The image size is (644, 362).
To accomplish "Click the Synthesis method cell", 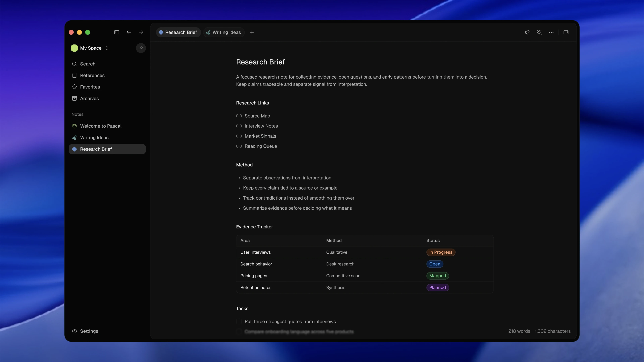I will (336, 288).
